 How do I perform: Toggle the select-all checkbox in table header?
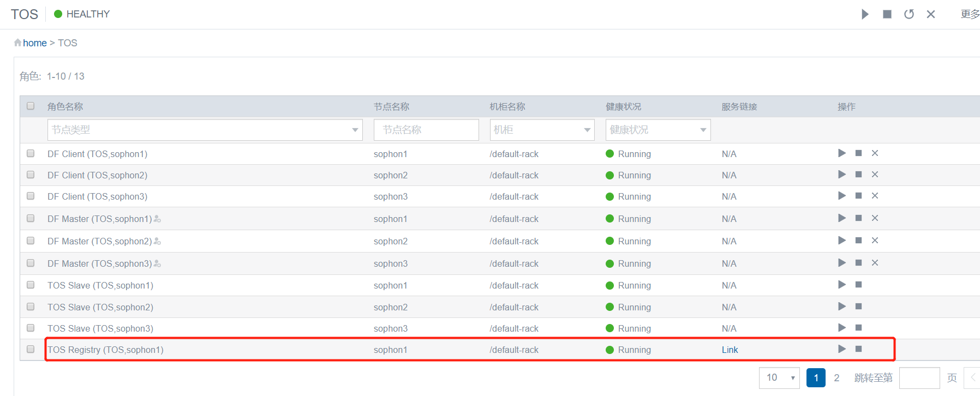point(31,106)
